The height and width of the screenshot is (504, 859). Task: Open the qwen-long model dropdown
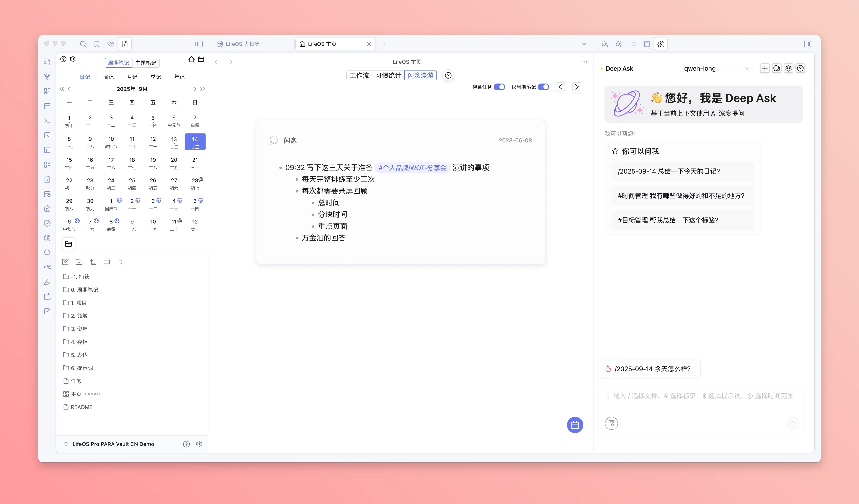(x=716, y=68)
